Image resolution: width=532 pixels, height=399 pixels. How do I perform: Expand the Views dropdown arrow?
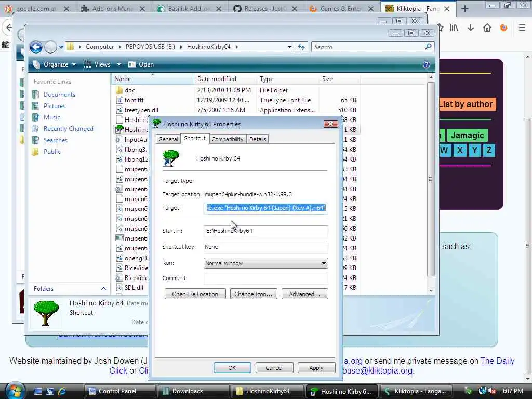[119, 64]
